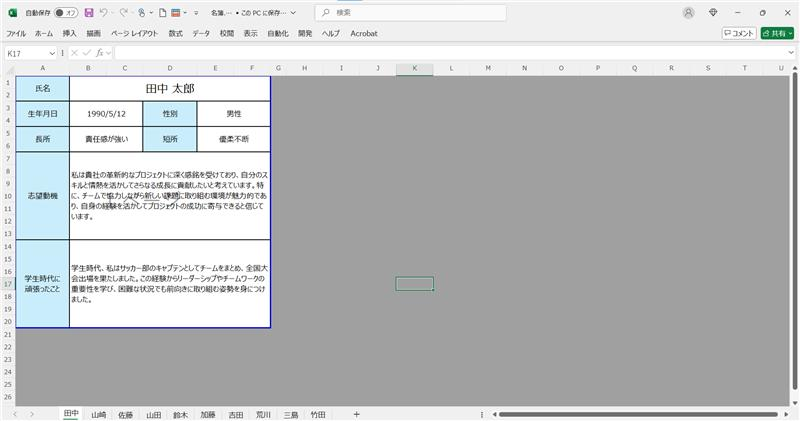Click the コメント button
This screenshot has height=421, width=800.
[738, 33]
